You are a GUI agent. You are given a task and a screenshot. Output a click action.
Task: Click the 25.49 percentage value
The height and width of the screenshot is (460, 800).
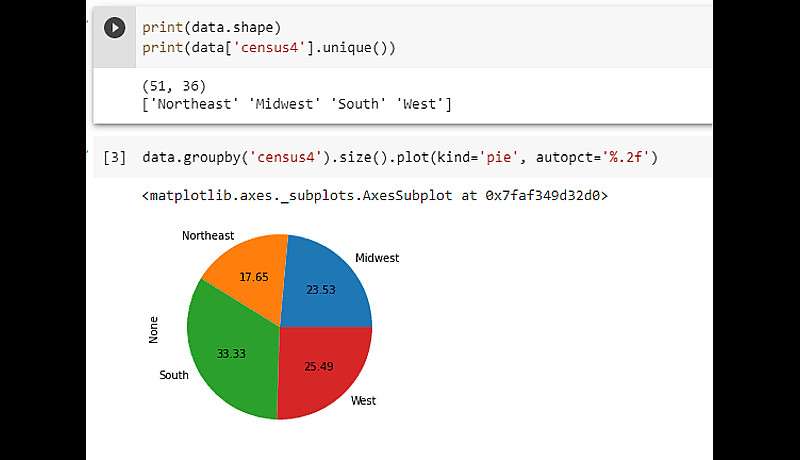(318, 367)
